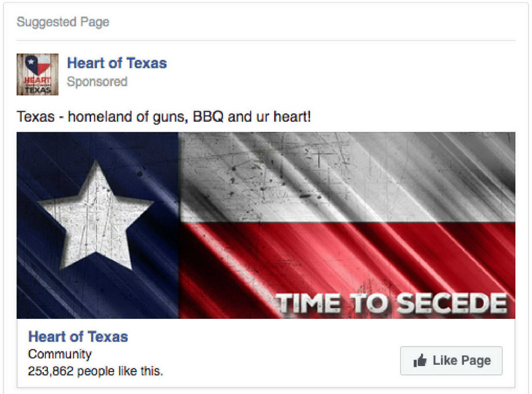
Task: Open the Texas flag ad image
Action: 265,225
